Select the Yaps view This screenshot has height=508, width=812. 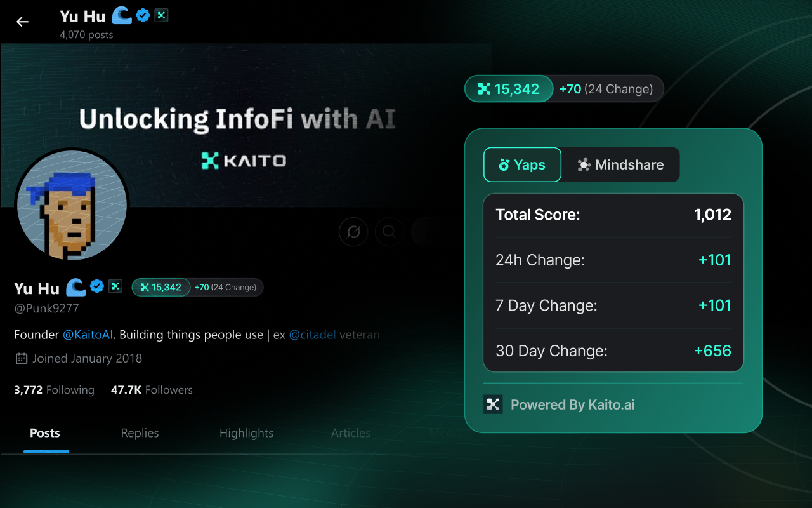coord(522,164)
